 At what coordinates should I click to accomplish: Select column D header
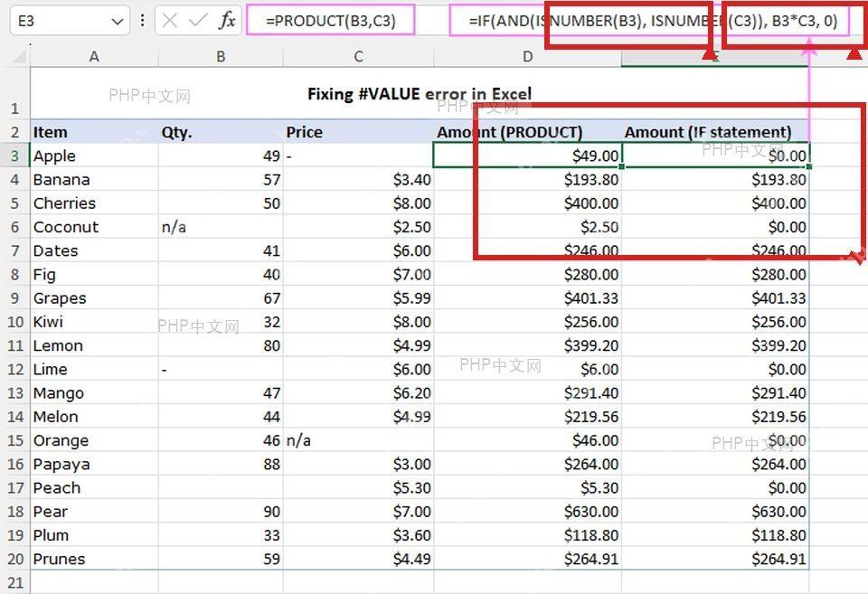527,56
